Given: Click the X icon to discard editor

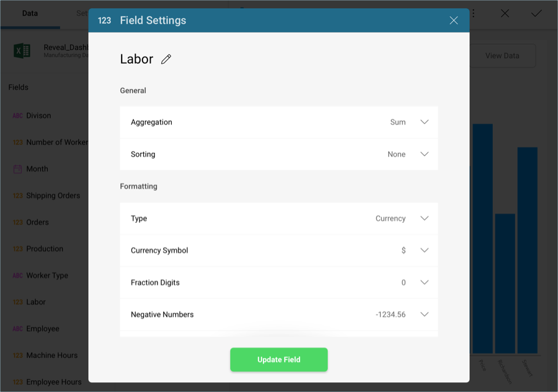Looking at the screenshot, I should [x=505, y=13].
